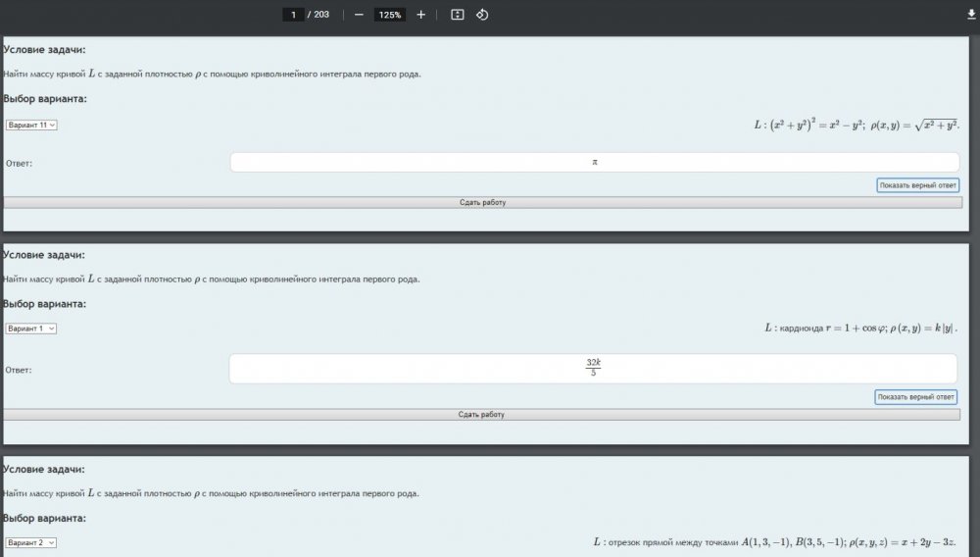Click the total page count 203

[321, 15]
